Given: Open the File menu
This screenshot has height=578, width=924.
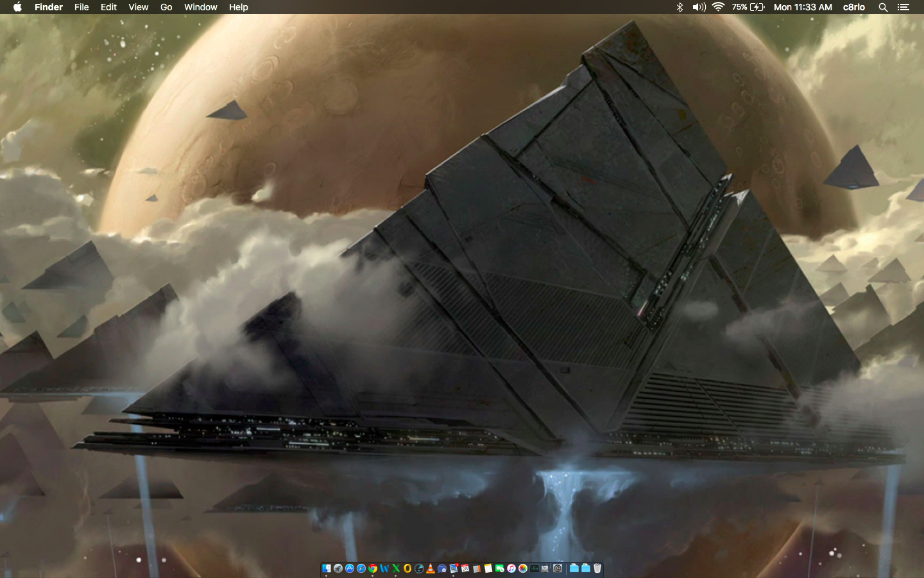Looking at the screenshot, I should 81,7.
